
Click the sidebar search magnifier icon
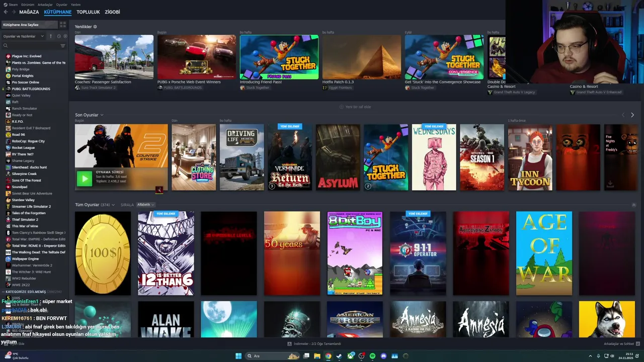tap(6, 46)
